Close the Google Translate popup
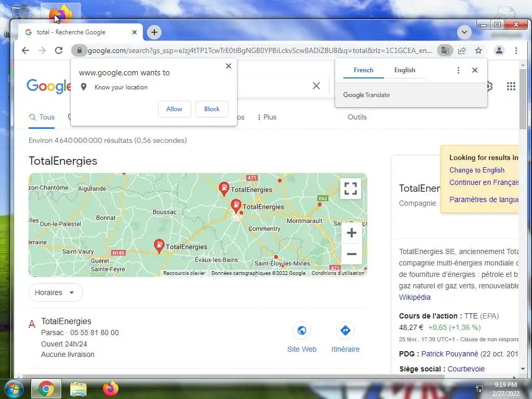The width and height of the screenshot is (532, 399). pyautogui.click(x=475, y=70)
